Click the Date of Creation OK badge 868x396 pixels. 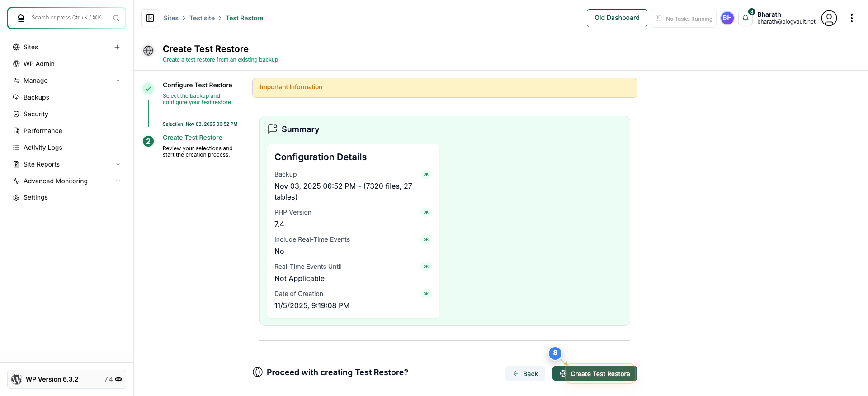pyautogui.click(x=426, y=294)
